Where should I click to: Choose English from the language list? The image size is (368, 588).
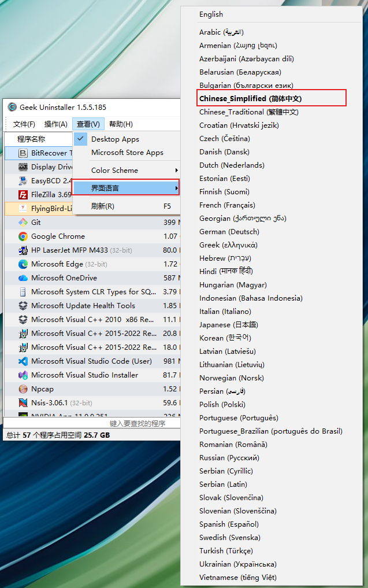pos(211,14)
